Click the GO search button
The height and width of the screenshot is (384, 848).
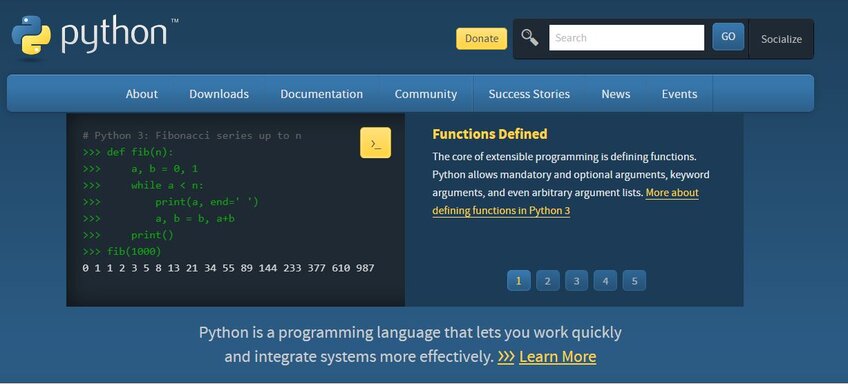tap(728, 37)
